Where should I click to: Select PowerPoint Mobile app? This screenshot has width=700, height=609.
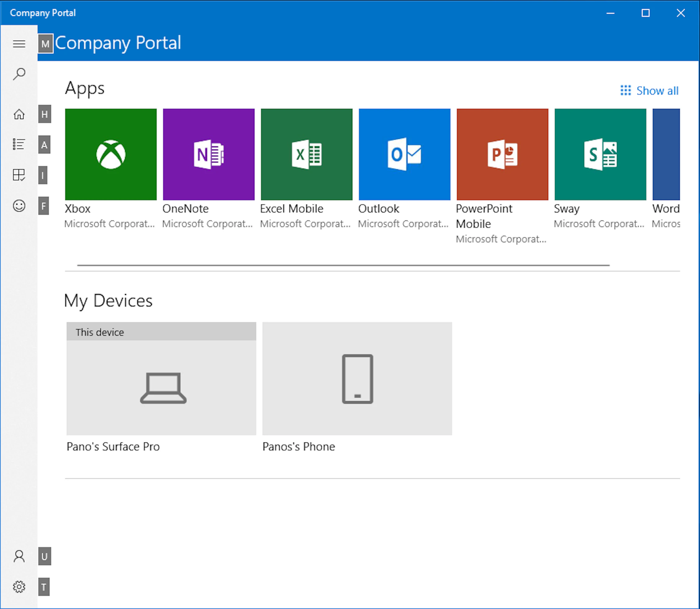[502, 154]
